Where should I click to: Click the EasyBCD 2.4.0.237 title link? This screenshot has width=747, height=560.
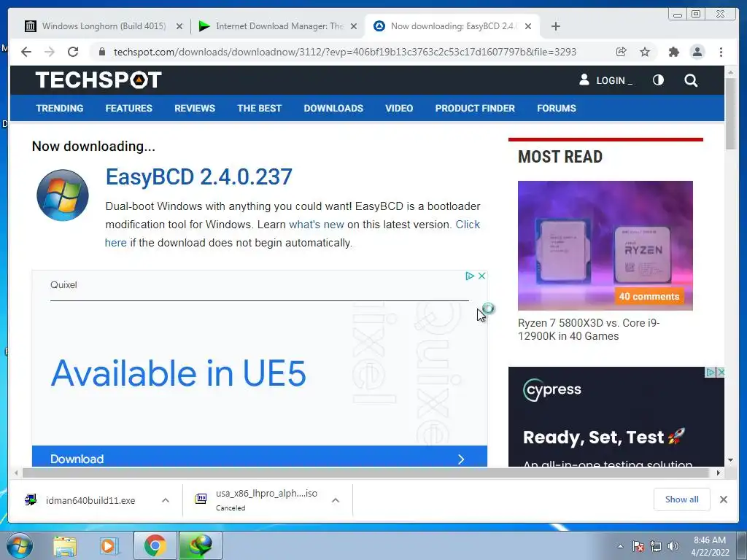[x=198, y=176]
